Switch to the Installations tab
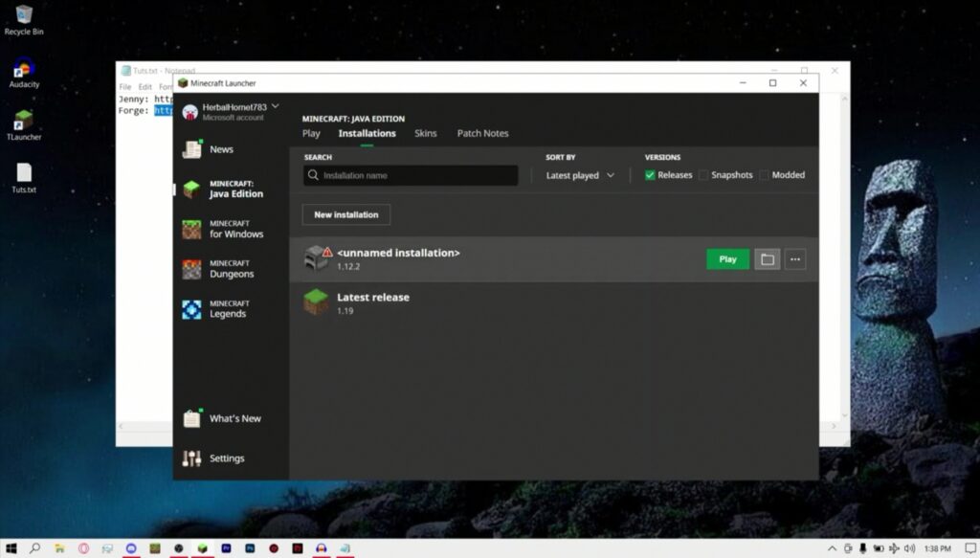Viewport: 980px width, 558px height. tap(367, 133)
